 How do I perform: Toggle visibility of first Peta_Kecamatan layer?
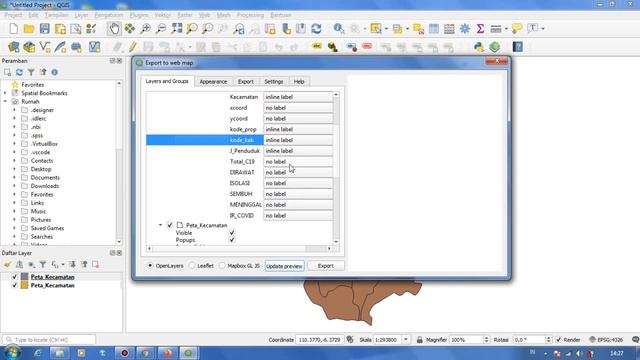coord(15,277)
